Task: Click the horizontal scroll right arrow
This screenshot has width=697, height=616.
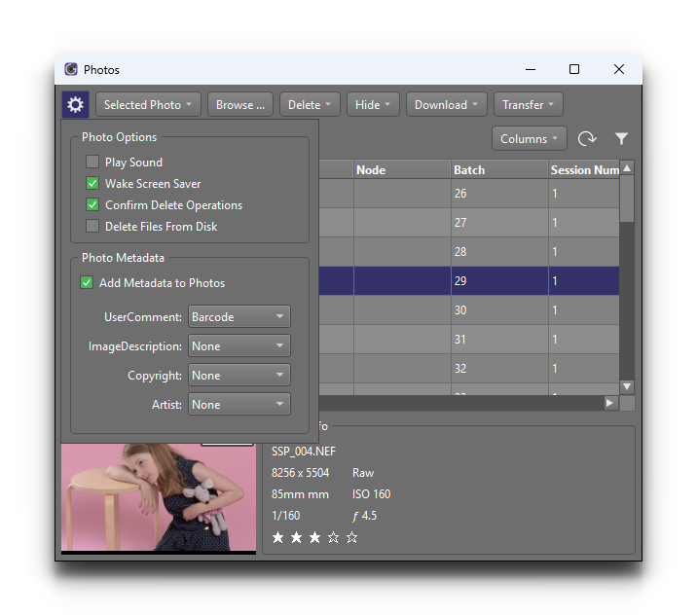Action: (609, 403)
